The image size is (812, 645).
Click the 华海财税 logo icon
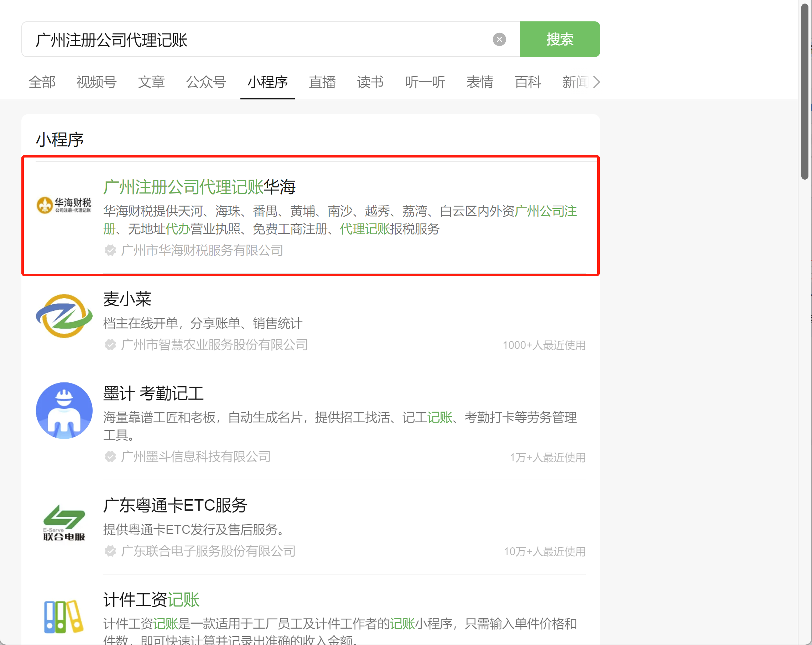pos(64,205)
